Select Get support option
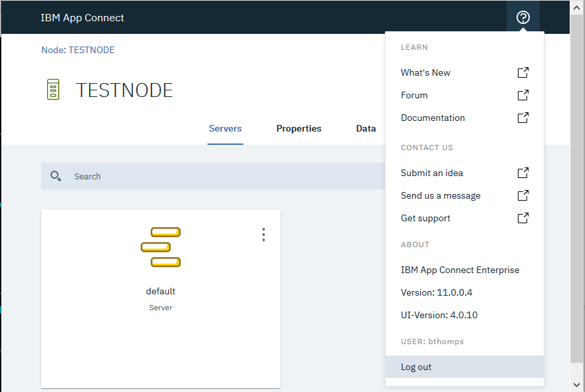This screenshot has width=585, height=392. pyautogui.click(x=465, y=218)
